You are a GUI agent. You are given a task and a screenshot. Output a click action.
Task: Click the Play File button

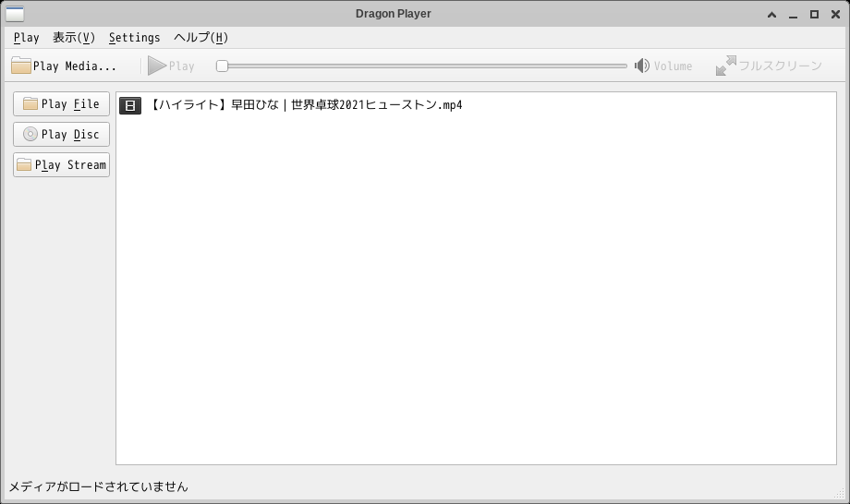tap(61, 104)
